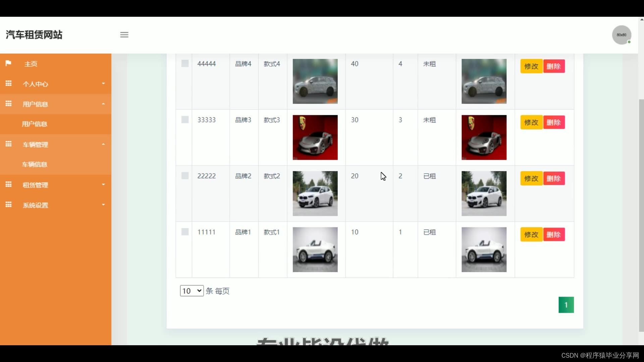Open the user avatar in top right

point(621,35)
